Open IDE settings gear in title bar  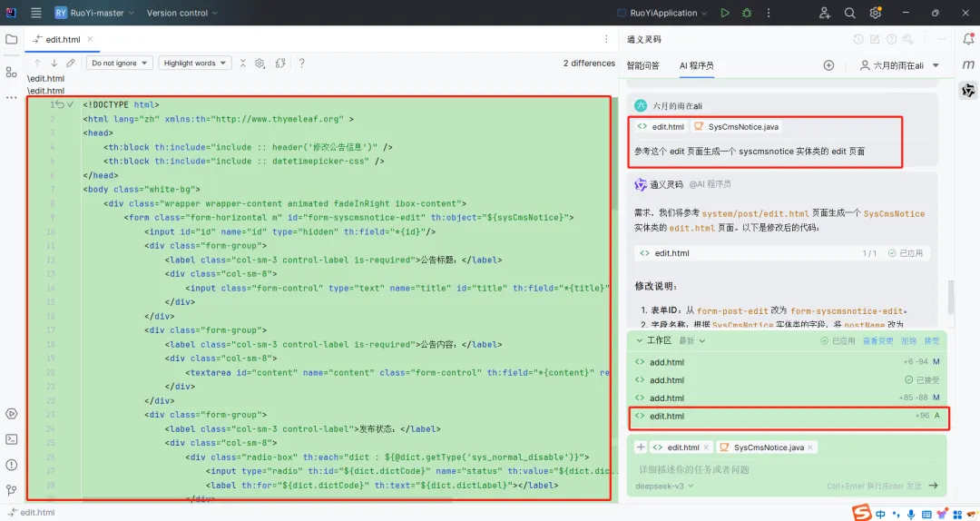tap(875, 13)
